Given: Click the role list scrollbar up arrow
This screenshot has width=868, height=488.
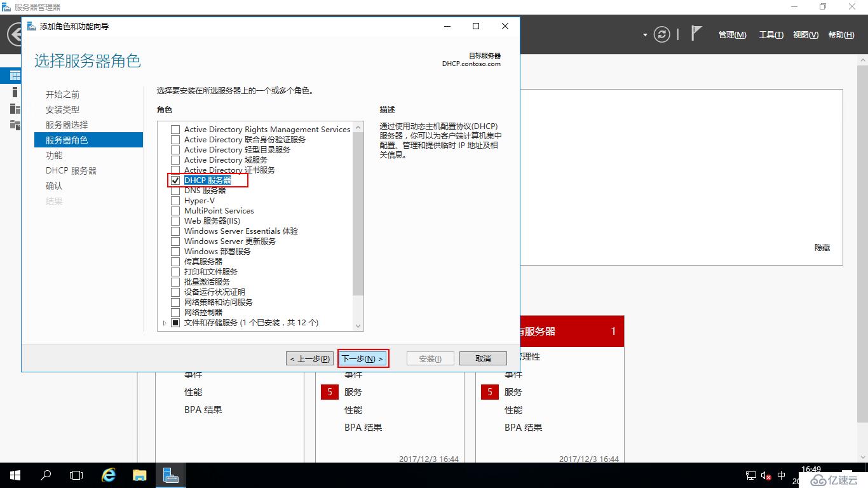Looking at the screenshot, I should point(358,128).
